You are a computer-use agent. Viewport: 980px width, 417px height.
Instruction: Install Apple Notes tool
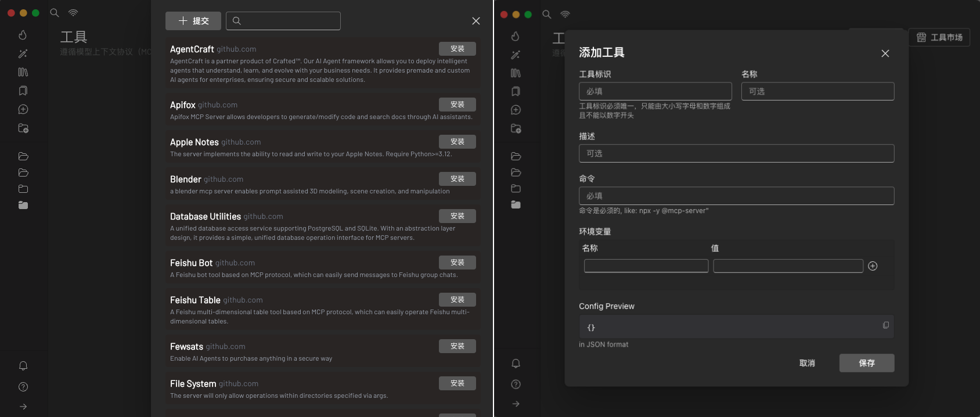coord(457,142)
